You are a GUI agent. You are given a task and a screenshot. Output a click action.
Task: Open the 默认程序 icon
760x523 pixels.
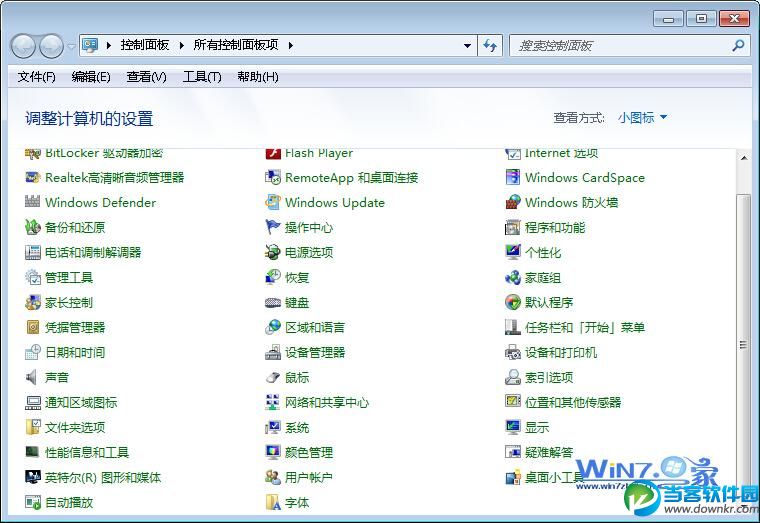coord(513,302)
